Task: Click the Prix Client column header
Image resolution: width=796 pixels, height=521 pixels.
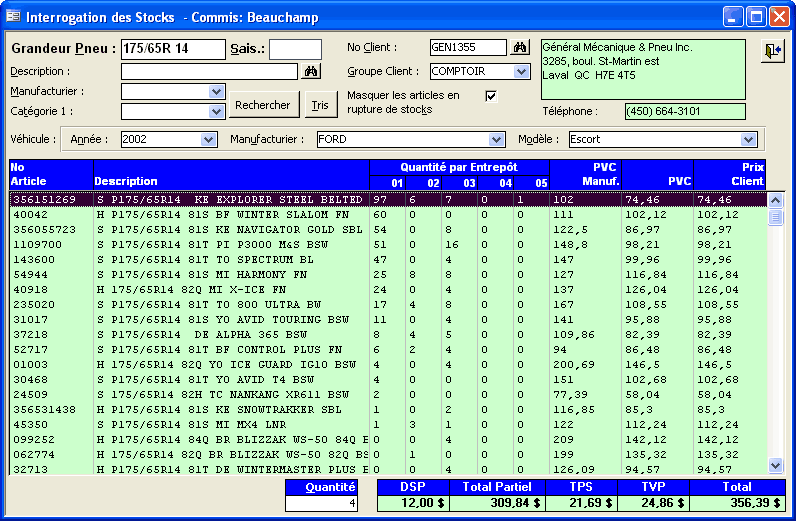Action: click(729, 175)
